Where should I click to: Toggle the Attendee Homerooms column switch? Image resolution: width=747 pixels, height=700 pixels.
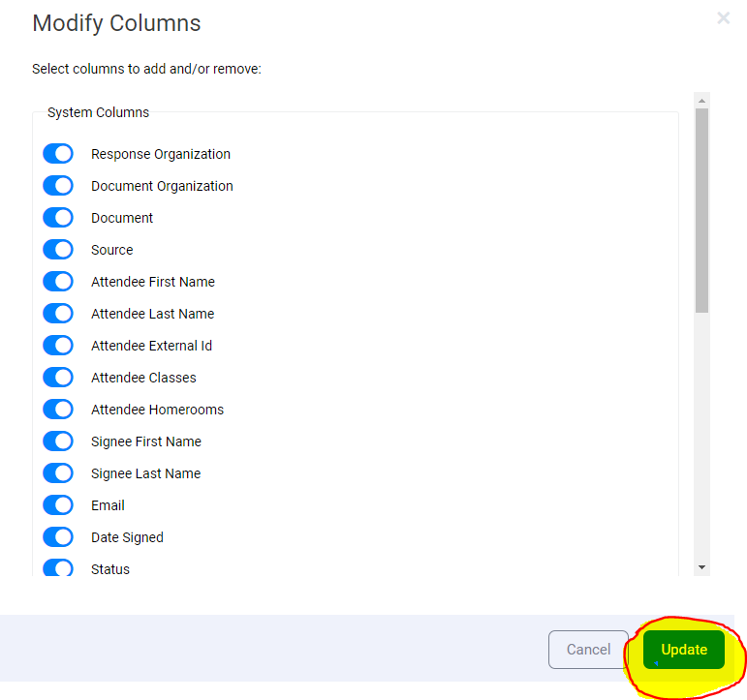[x=58, y=410]
